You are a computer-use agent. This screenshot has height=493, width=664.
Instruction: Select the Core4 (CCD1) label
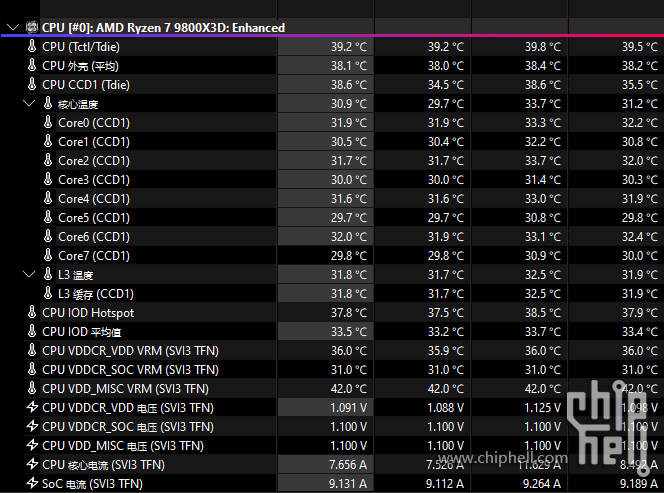[94, 199]
